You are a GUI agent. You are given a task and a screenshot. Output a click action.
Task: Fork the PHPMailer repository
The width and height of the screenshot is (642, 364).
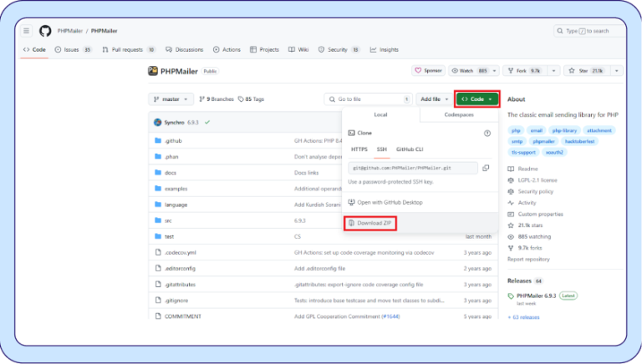[522, 71]
